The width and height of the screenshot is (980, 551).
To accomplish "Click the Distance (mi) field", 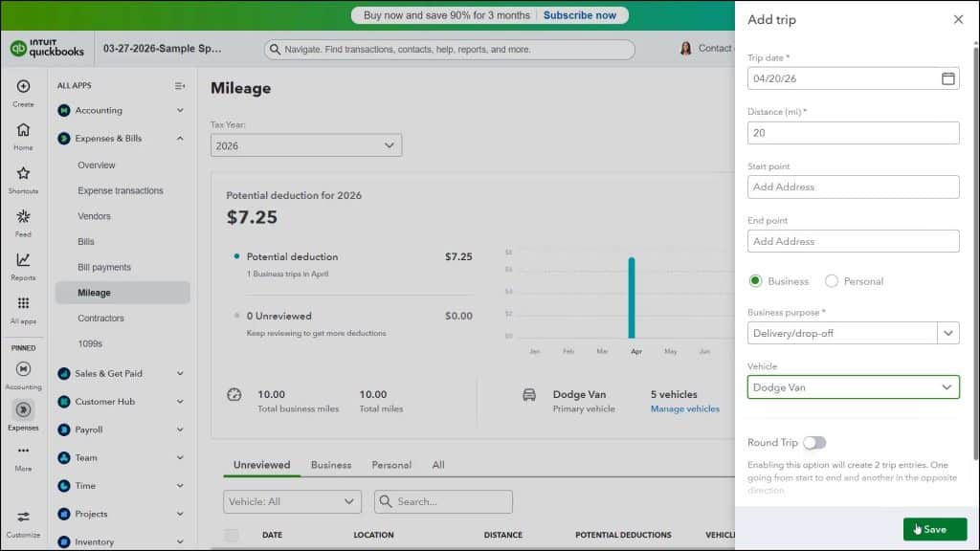I will tap(853, 133).
